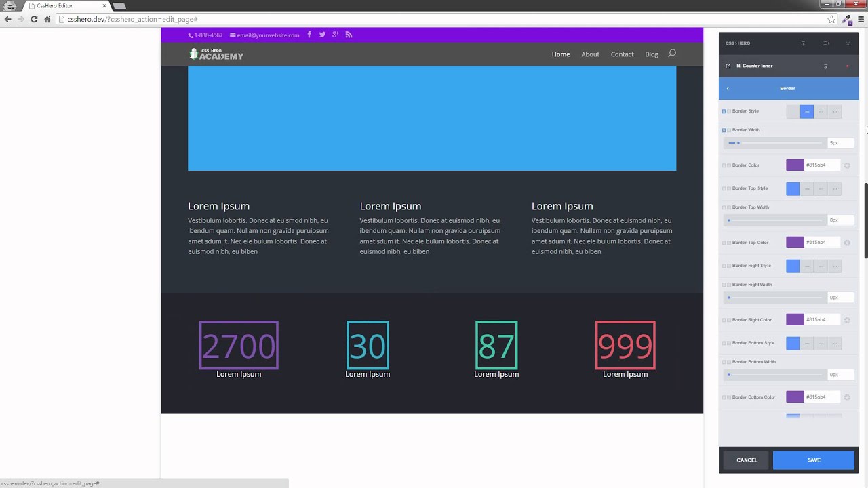Click the Border Right Width slider handle
Image resolution: width=868 pixels, height=488 pixels.
tap(729, 298)
